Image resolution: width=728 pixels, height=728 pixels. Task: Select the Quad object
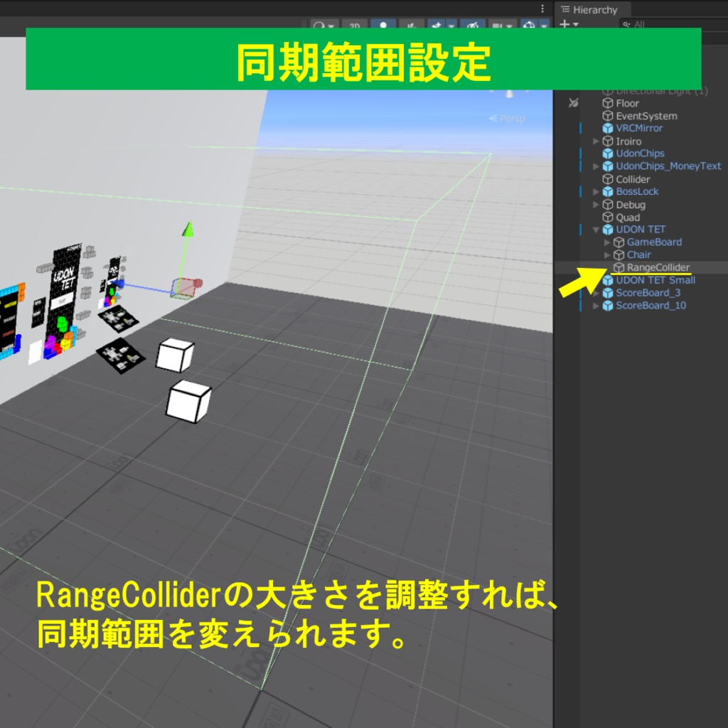coord(628,217)
